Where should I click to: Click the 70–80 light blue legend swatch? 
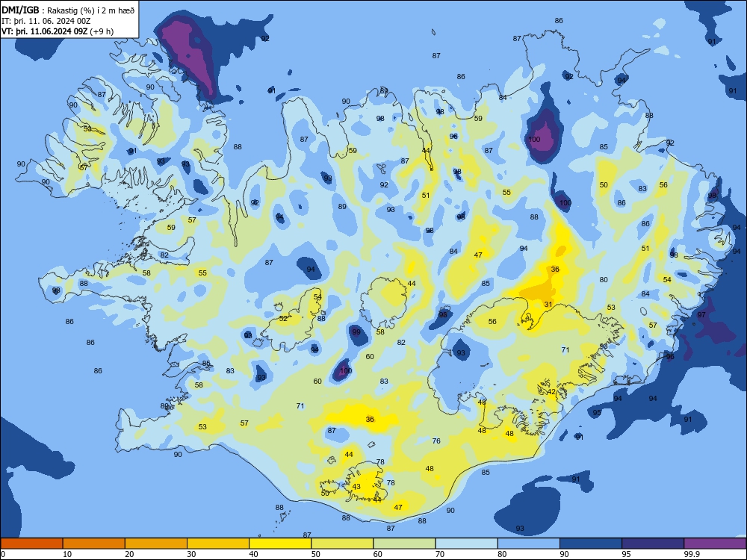point(466,544)
